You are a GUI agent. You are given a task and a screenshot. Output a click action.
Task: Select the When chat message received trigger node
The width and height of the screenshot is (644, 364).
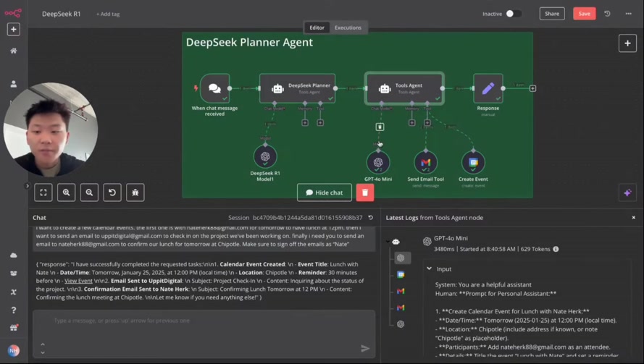pos(214,88)
